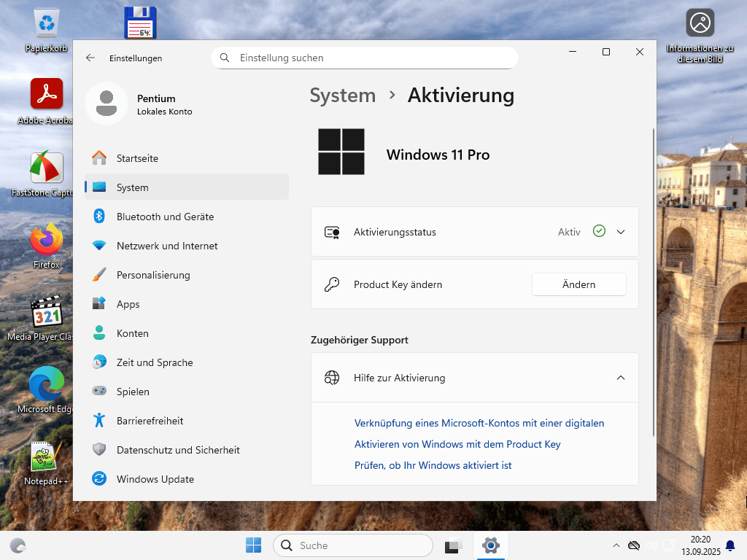
Task: Click the Aktiv status text
Action: tap(569, 232)
